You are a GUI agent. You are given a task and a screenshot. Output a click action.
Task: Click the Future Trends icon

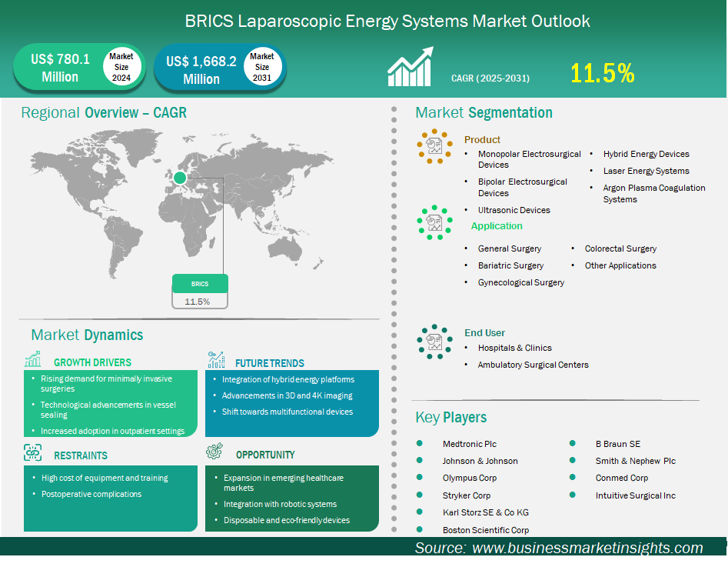click(216, 360)
